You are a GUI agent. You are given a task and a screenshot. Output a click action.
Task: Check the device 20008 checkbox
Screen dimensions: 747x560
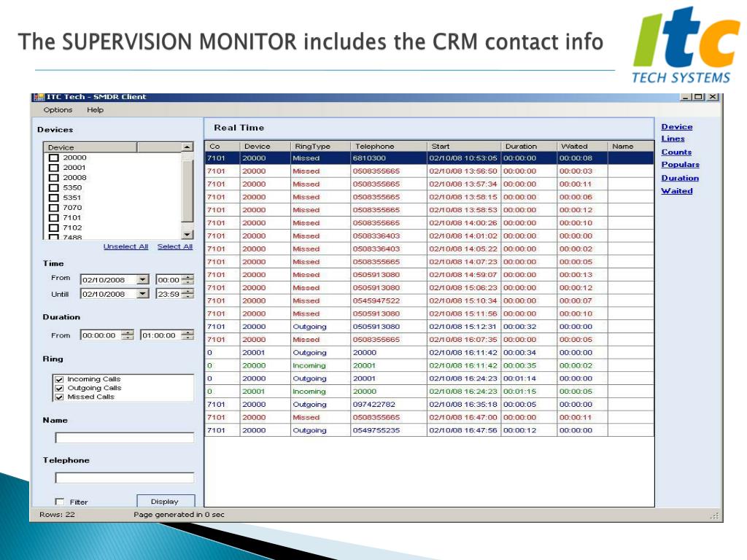54,178
